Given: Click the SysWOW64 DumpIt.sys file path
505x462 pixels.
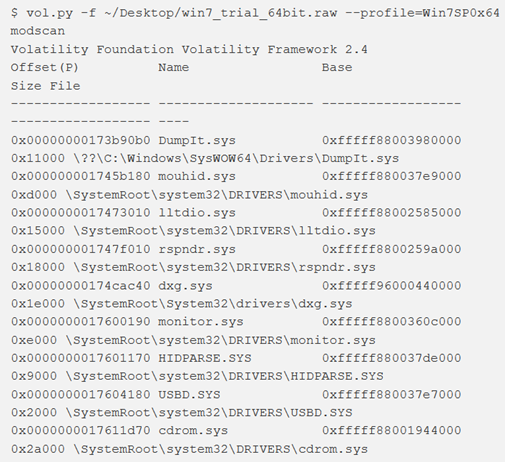Looking at the screenshot, I should point(236,158).
